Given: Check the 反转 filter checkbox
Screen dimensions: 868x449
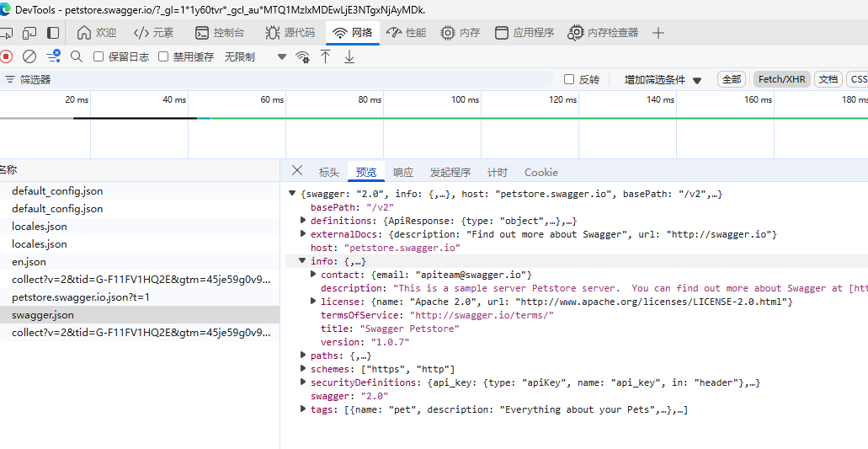Looking at the screenshot, I should 569,79.
